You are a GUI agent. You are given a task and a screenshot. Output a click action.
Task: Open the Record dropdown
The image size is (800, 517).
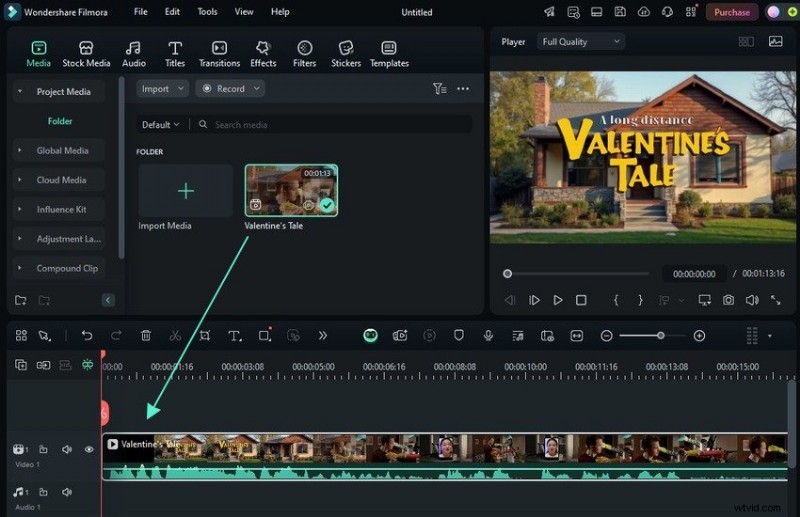tap(230, 89)
